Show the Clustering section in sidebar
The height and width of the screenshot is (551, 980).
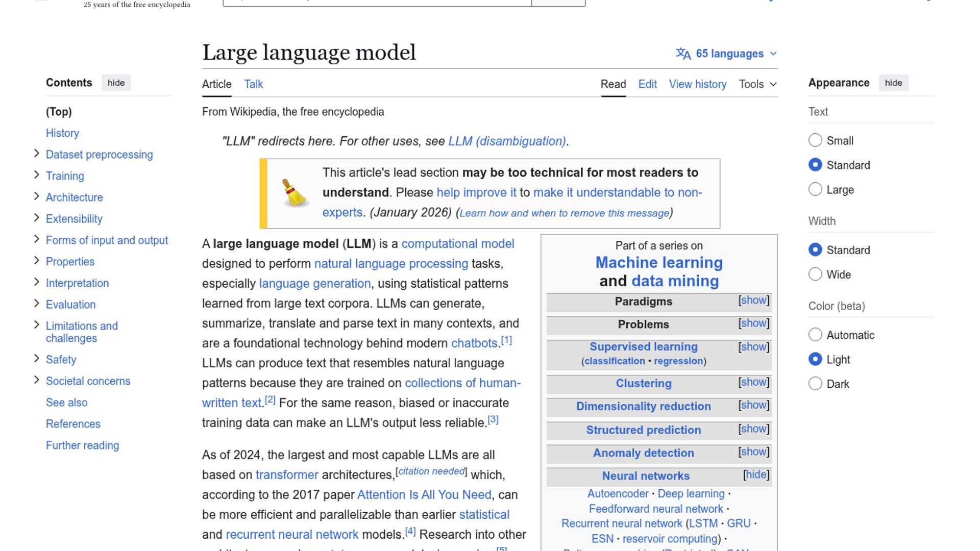(x=753, y=382)
